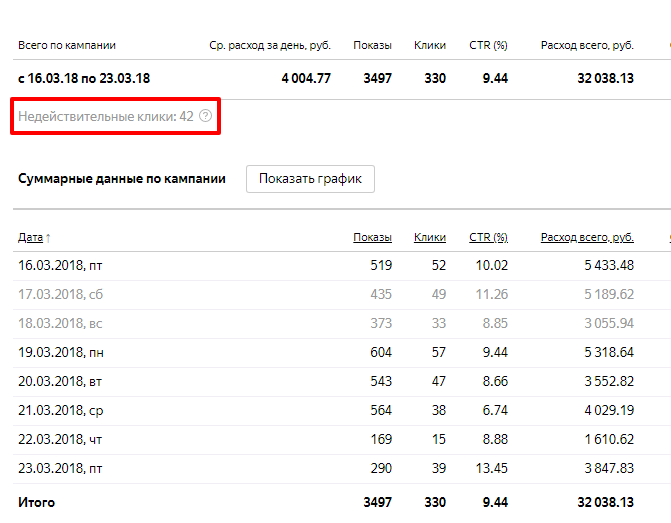Click the 21.03.2018, ср date cell
Image resolution: width=671 pixels, height=523 pixels.
tap(60, 410)
